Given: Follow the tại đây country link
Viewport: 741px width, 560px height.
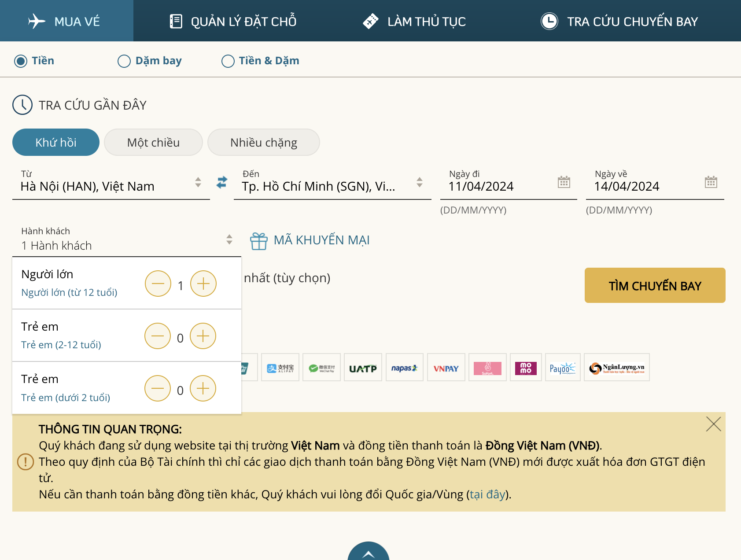Looking at the screenshot, I should coord(487,494).
